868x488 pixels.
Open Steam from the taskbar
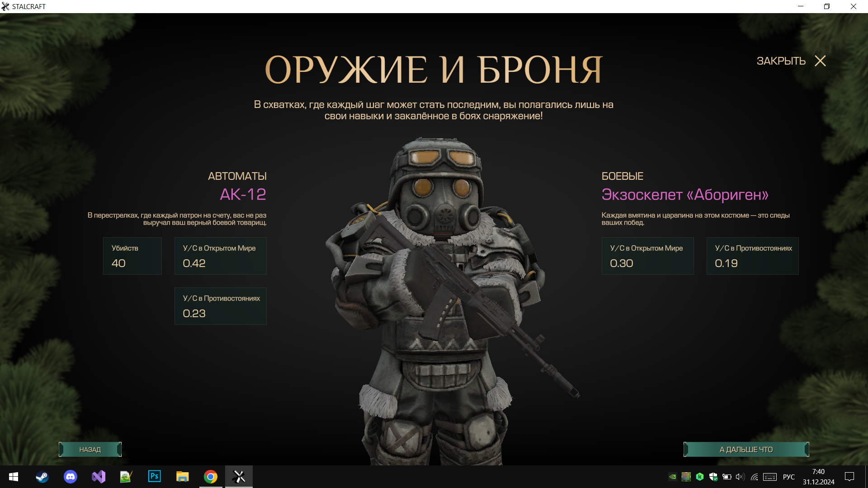point(42,477)
